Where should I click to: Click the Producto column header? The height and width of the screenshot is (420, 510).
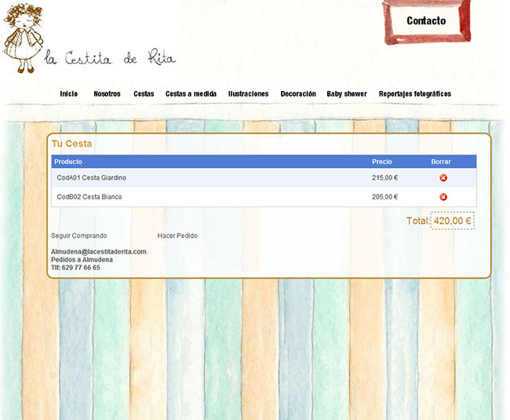(x=68, y=162)
